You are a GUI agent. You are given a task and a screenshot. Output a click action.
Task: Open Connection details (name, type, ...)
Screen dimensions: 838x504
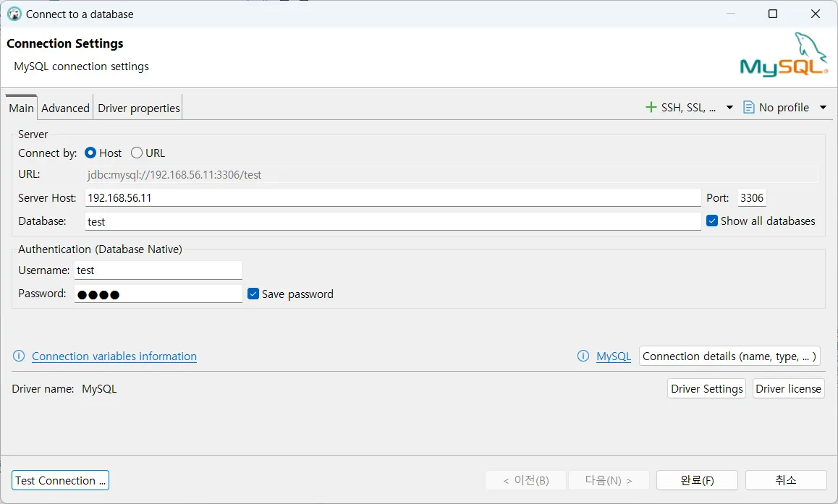pos(729,356)
